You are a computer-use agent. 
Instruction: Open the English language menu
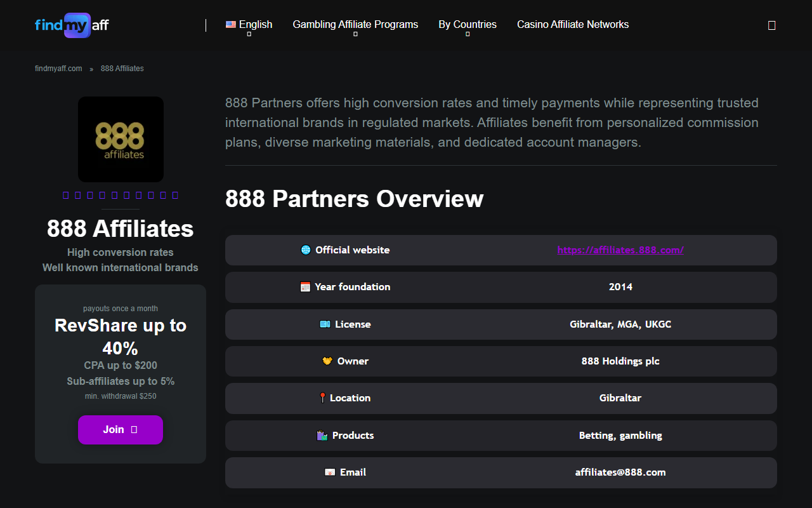coord(249,25)
